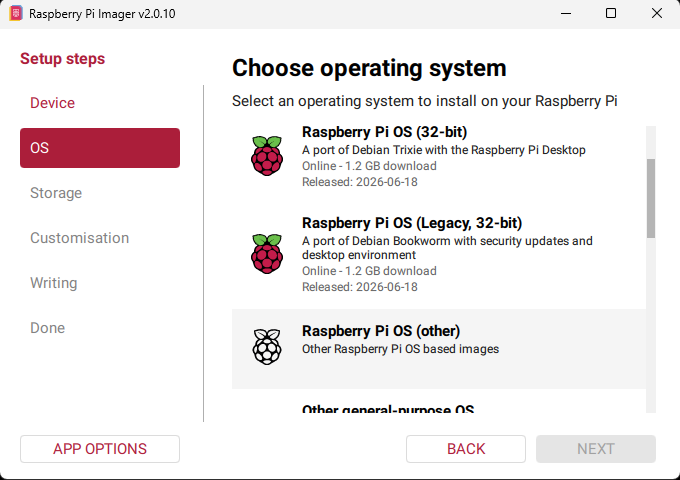Click the Setup steps heading

[62, 59]
